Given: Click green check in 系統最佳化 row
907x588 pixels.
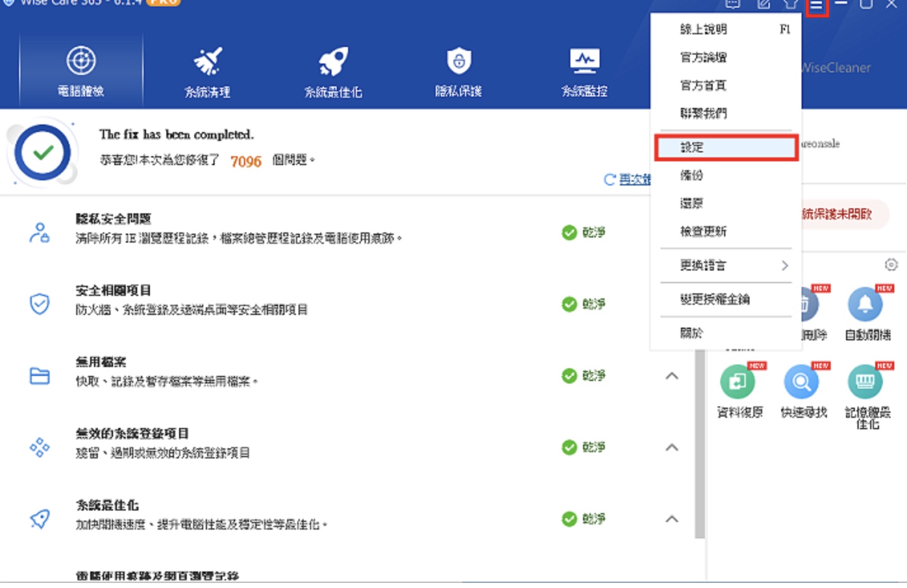Looking at the screenshot, I should 569,519.
